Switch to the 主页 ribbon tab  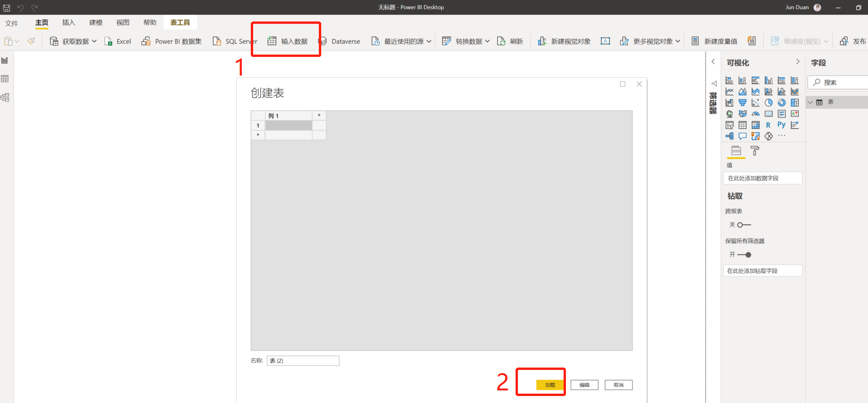pyautogui.click(x=42, y=22)
